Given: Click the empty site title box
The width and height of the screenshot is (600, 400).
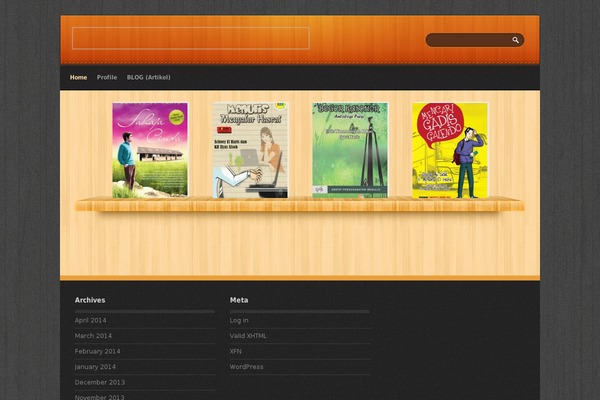Looking at the screenshot, I should pyautogui.click(x=191, y=38).
